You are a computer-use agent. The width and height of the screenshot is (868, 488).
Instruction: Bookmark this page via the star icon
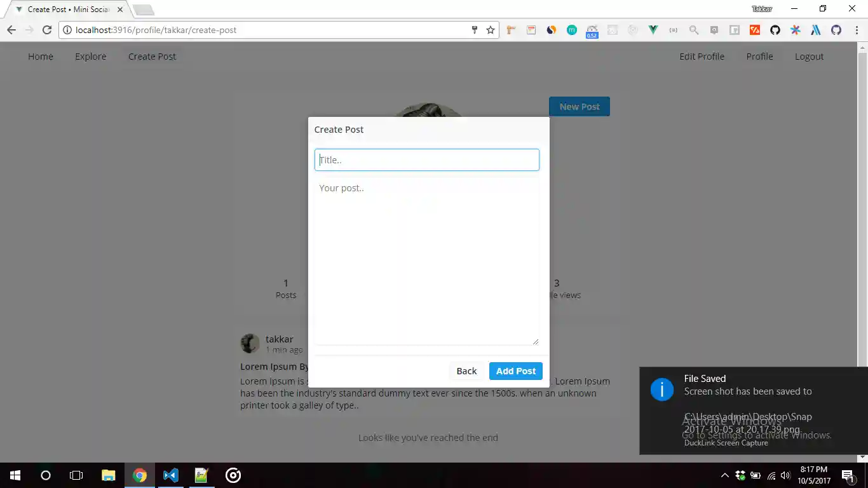tap(490, 29)
